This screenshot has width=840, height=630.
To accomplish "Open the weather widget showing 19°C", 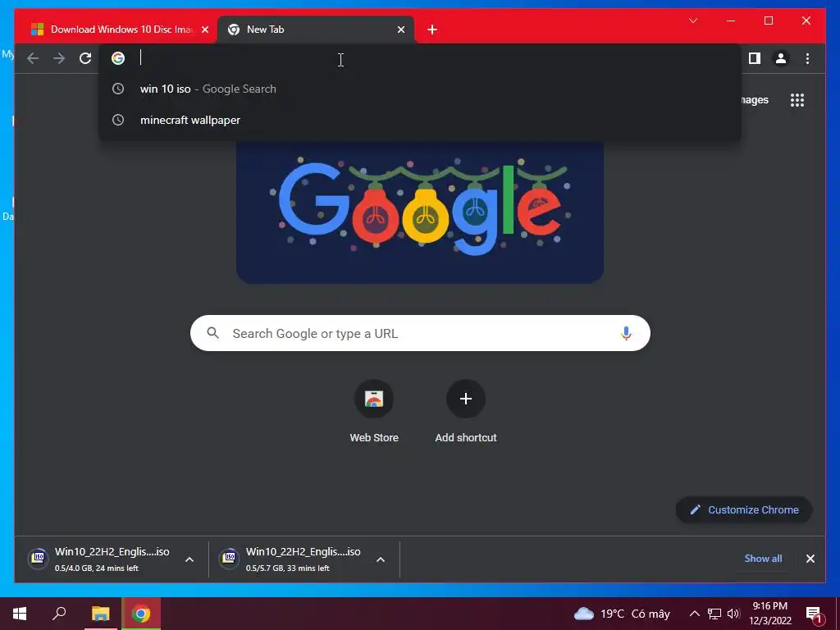I will click(622, 614).
